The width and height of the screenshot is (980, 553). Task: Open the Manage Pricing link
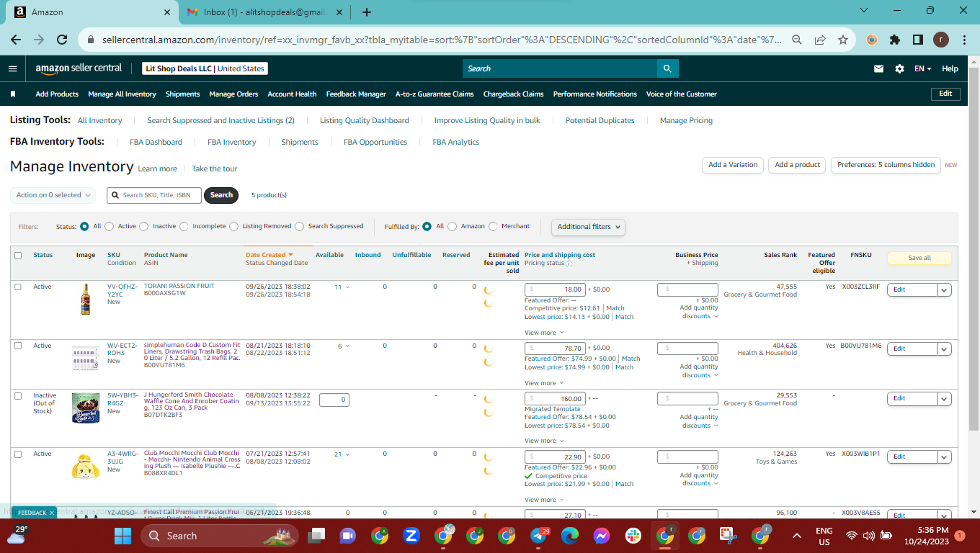[x=686, y=121]
